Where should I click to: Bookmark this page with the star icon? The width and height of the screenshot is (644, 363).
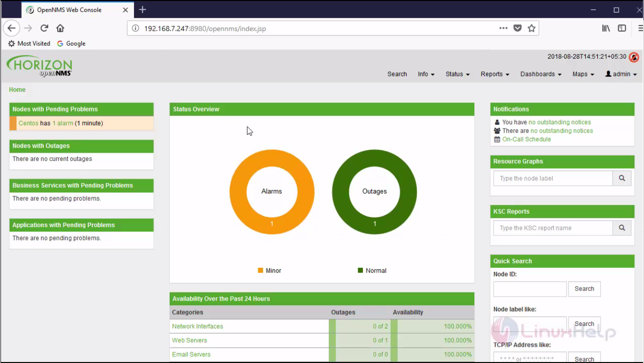532,28
